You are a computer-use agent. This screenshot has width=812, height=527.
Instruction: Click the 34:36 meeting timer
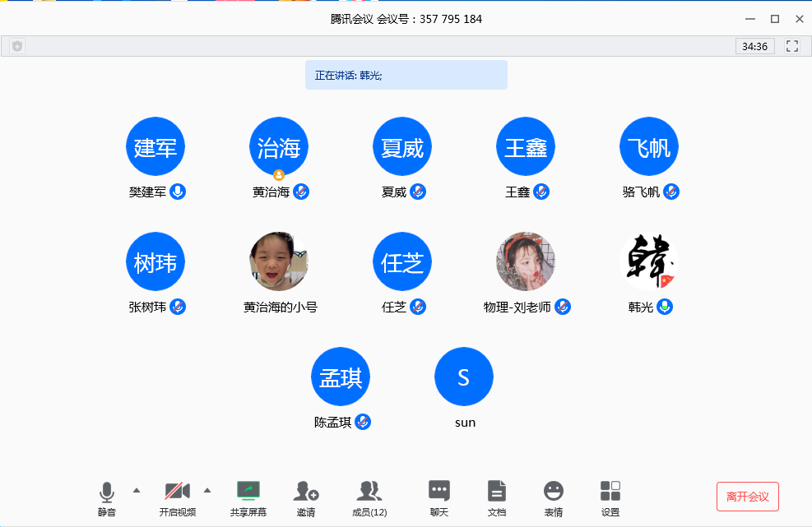[x=755, y=46]
